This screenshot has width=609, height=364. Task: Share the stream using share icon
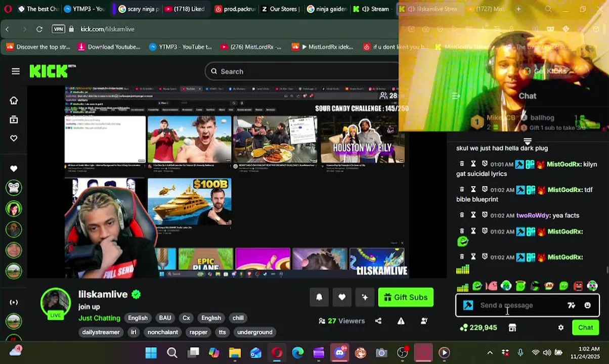378,321
